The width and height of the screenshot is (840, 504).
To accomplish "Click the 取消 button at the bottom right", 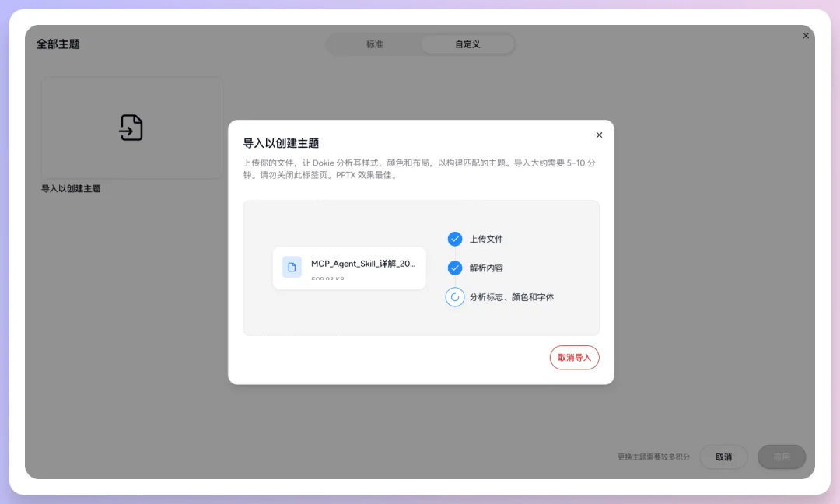I will click(723, 457).
